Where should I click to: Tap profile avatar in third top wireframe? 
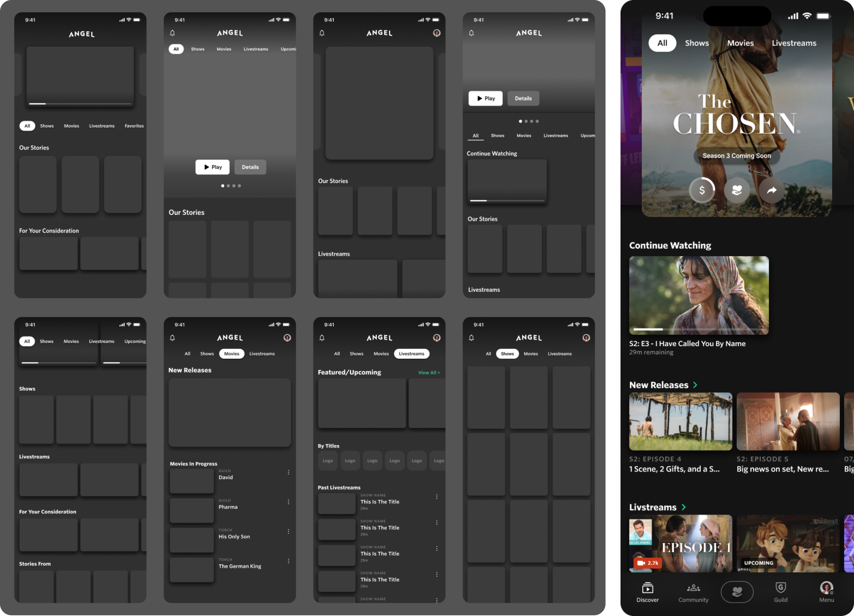(x=437, y=33)
